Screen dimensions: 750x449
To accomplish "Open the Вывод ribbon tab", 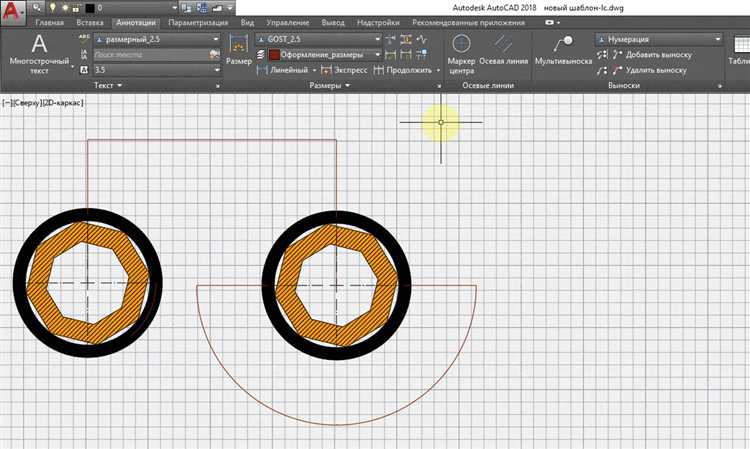I will [x=333, y=22].
